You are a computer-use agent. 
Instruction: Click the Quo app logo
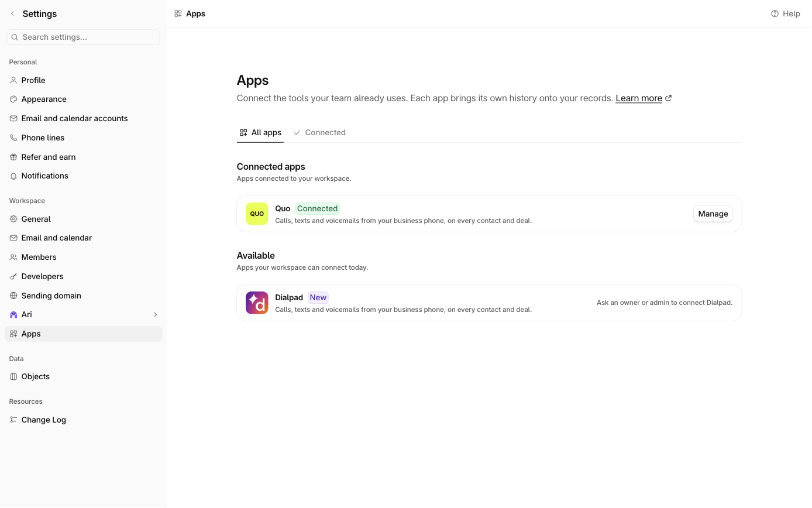257,214
